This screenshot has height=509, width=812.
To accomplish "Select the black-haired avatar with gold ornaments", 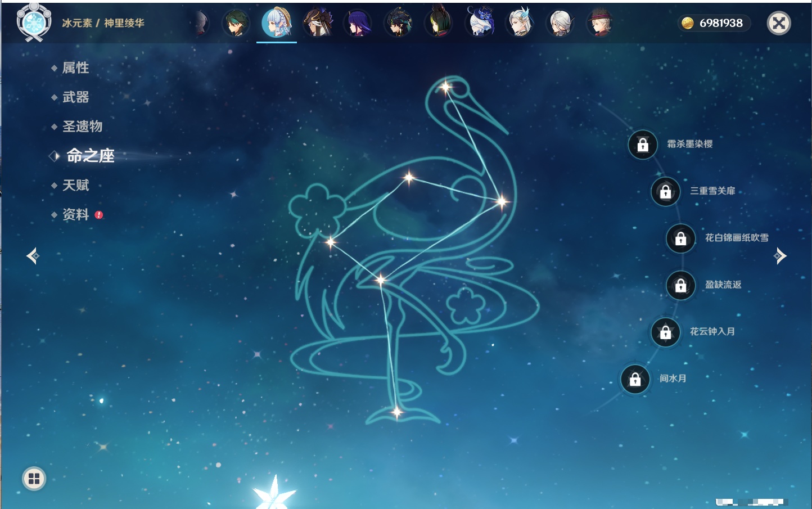I will click(x=398, y=23).
